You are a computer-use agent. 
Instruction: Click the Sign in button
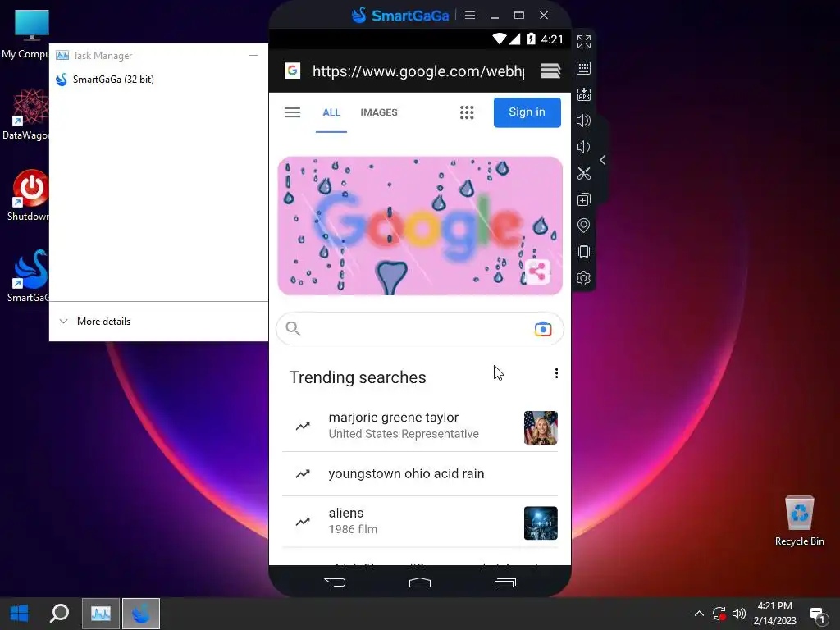point(527,112)
